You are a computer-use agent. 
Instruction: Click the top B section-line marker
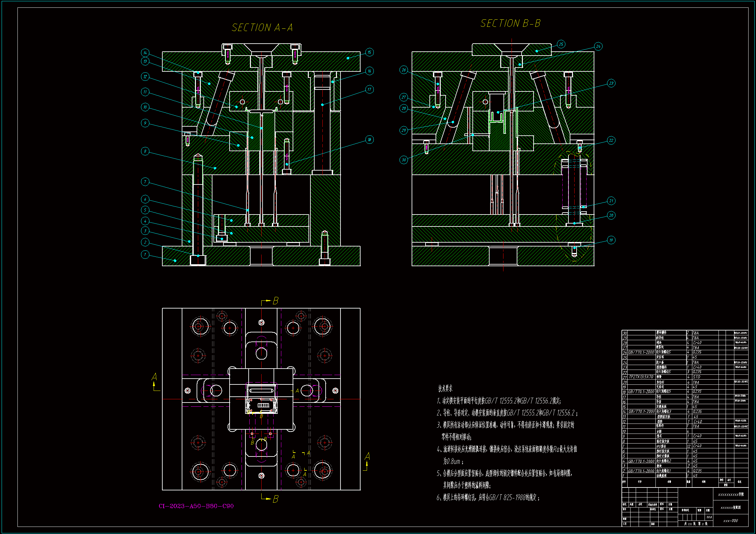275,301
